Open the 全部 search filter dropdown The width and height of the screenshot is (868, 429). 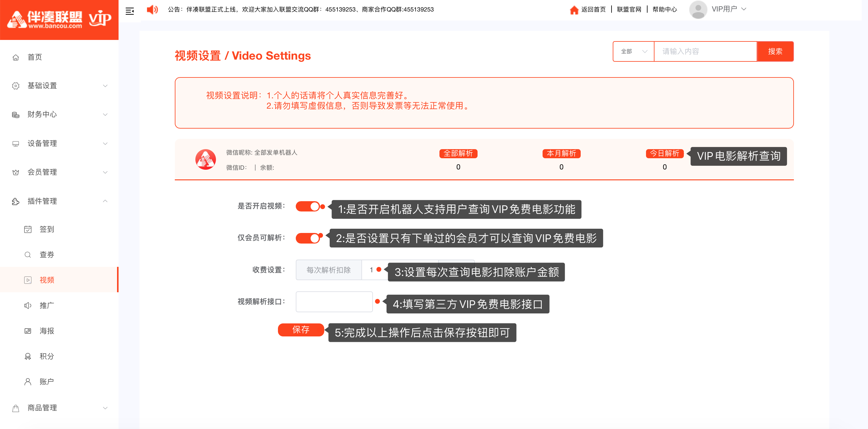pyautogui.click(x=634, y=51)
